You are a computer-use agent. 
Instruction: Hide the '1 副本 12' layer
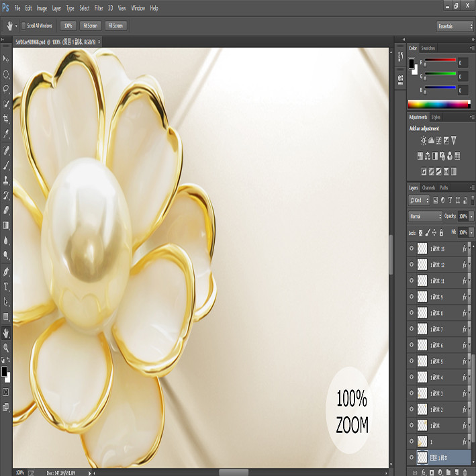click(412, 264)
